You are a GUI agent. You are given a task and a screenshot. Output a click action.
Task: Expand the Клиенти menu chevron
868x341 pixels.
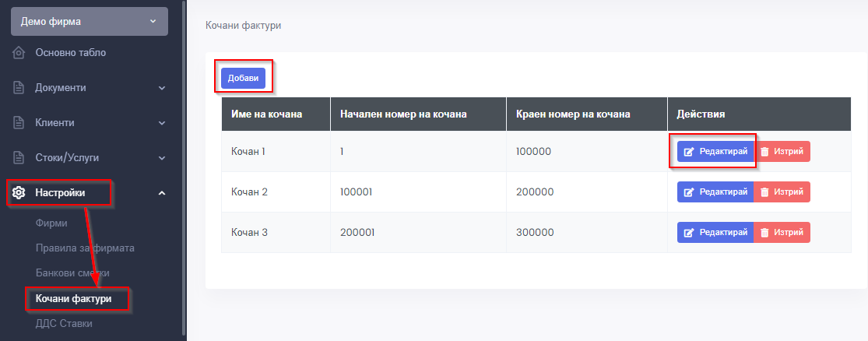click(x=162, y=123)
